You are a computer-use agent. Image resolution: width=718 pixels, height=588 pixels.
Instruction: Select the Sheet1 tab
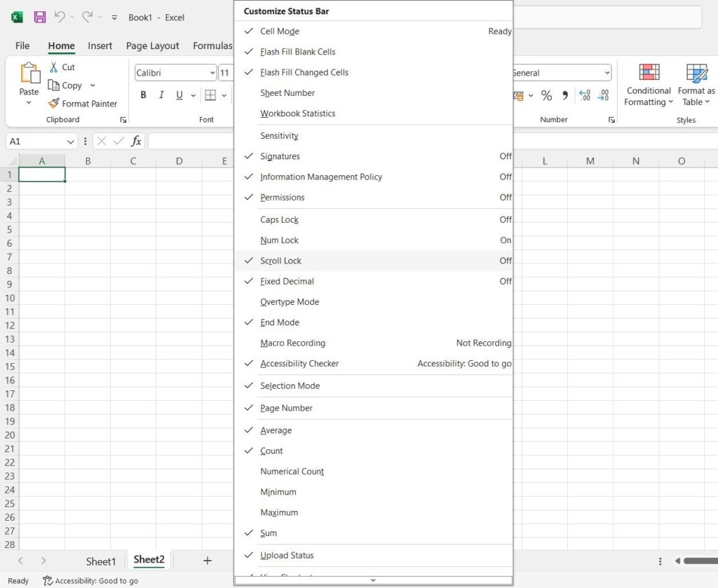click(101, 561)
